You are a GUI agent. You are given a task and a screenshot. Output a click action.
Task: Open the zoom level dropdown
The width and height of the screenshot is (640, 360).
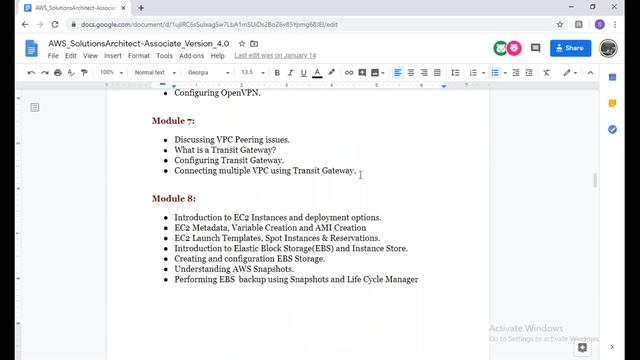(111, 73)
